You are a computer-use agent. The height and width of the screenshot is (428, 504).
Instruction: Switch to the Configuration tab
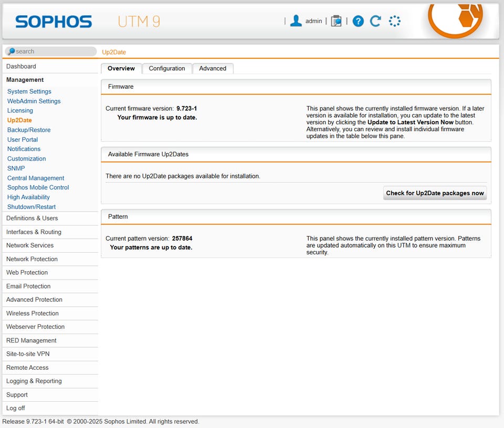click(167, 68)
